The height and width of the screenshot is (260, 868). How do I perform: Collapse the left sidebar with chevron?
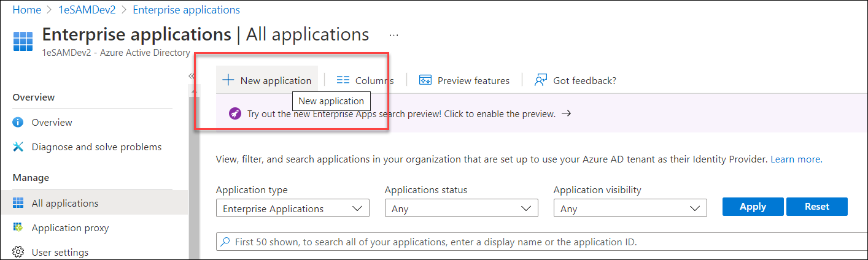pyautogui.click(x=191, y=75)
